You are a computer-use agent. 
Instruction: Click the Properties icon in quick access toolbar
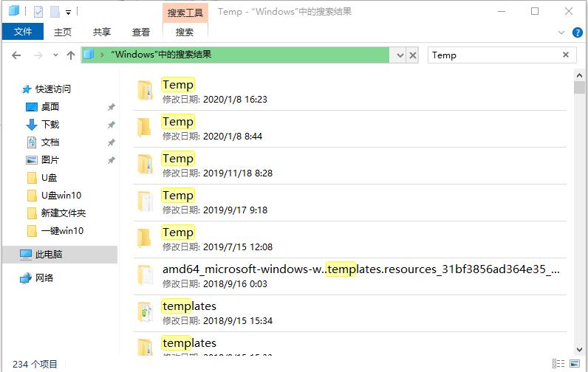pos(38,12)
